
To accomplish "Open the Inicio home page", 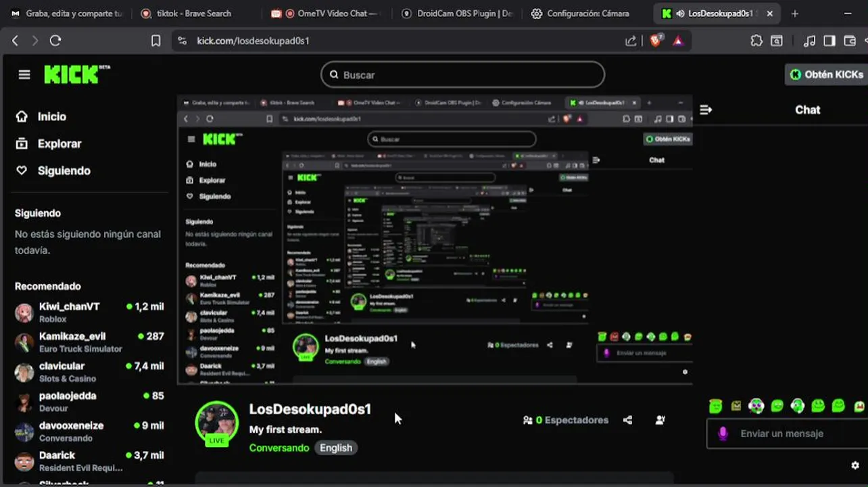I will pos(41,116).
